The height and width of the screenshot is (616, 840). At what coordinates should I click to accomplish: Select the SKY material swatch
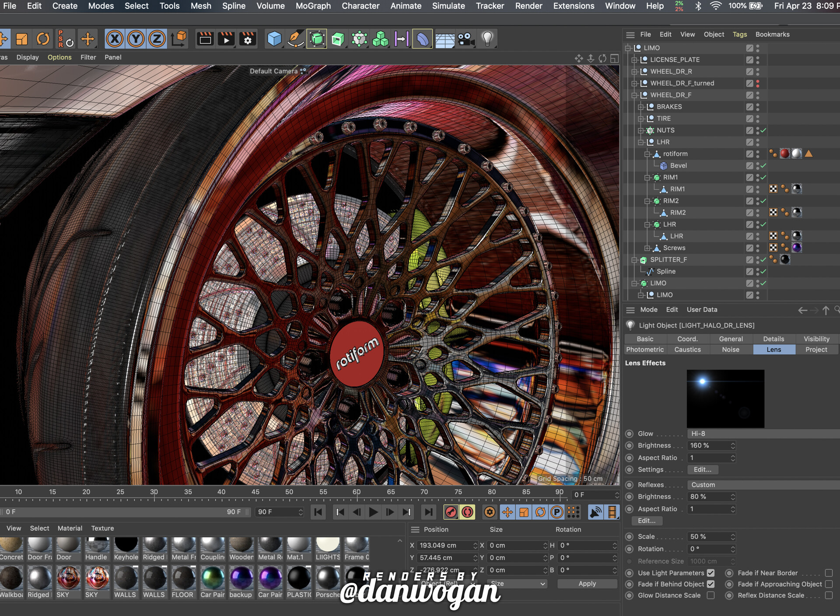tap(69, 577)
